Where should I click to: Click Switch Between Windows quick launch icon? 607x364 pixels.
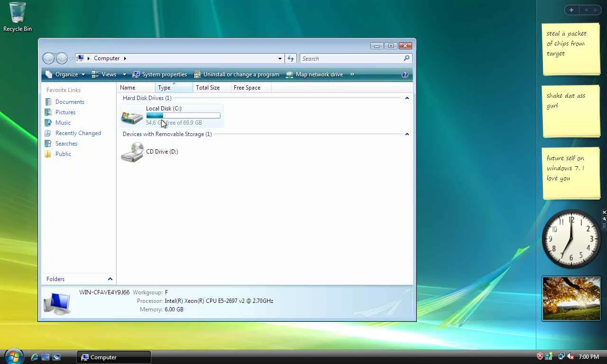(x=56, y=357)
